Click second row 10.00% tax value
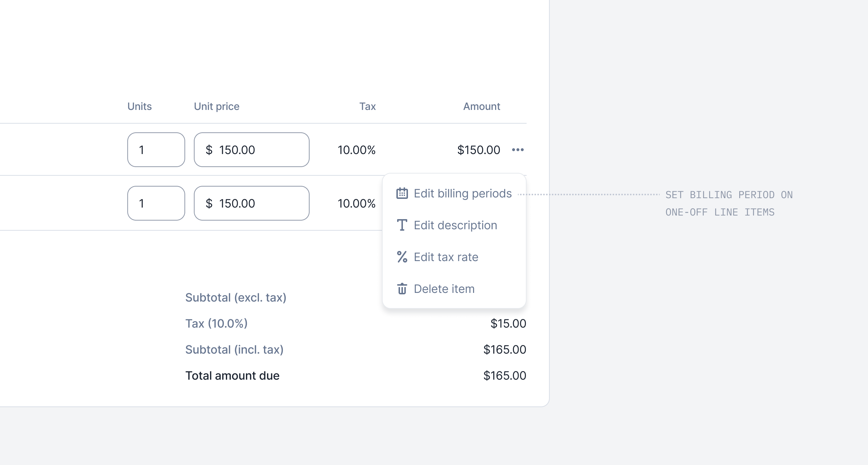This screenshot has width=868, height=465. tap(356, 203)
